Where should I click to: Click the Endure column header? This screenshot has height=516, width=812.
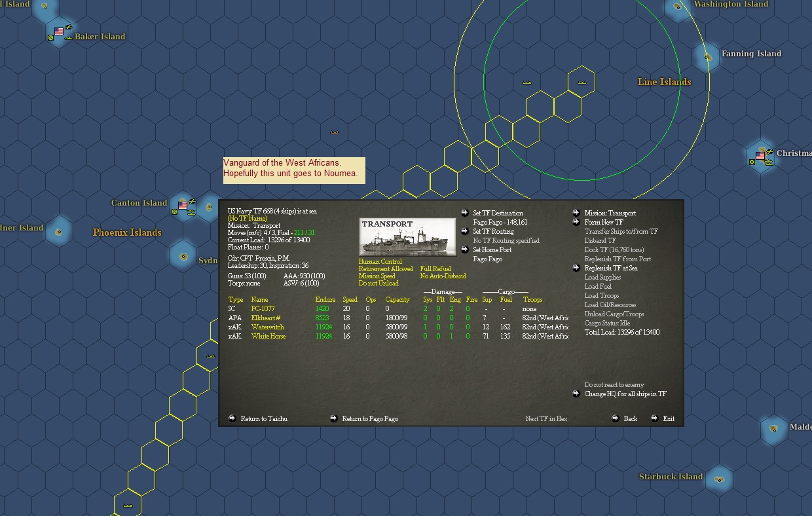tap(325, 299)
